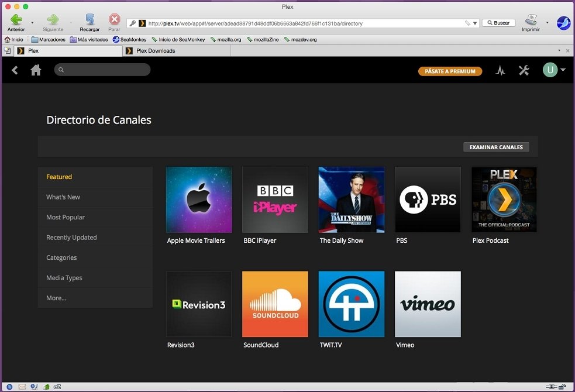Open the Marcadores bookmarks folder
The width and height of the screenshot is (575, 392).
pos(48,40)
